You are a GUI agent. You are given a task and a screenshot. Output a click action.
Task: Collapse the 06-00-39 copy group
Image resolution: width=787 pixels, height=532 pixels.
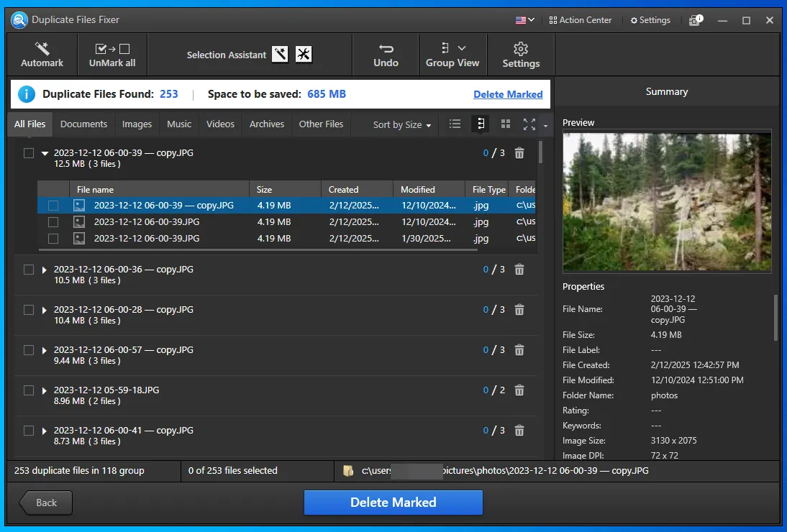[45, 153]
